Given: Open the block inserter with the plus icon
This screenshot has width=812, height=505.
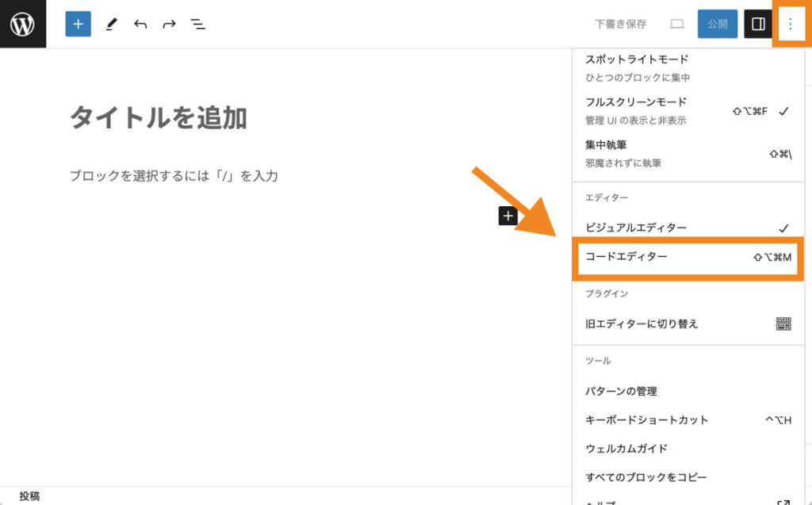Looking at the screenshot, I should coord(77,24).
